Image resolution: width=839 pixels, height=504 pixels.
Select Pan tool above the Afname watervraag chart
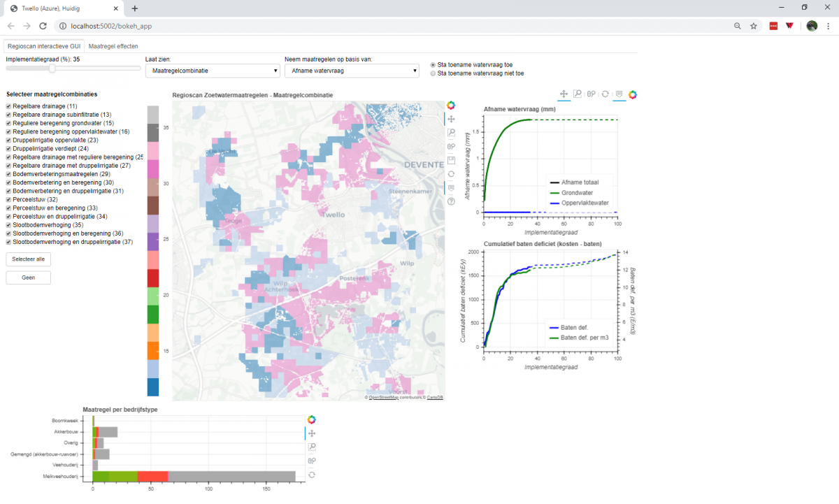point(564,94)
